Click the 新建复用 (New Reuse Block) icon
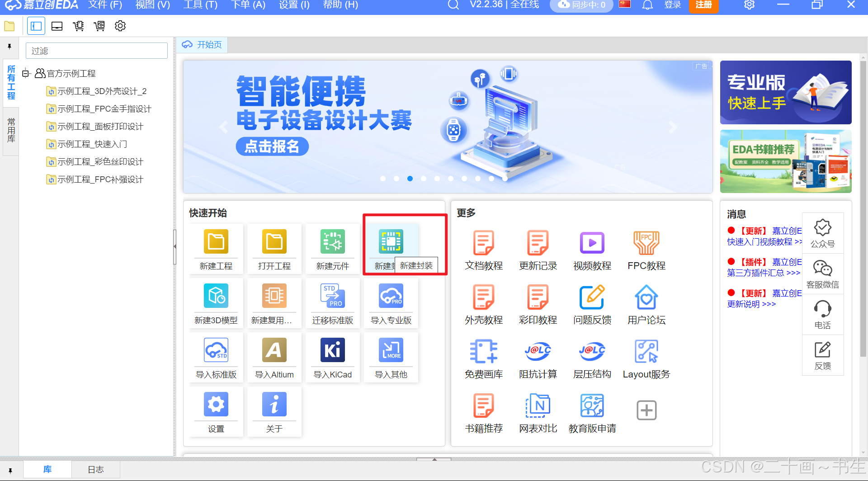Screen dimensions: 868x481 click(274, 296)
